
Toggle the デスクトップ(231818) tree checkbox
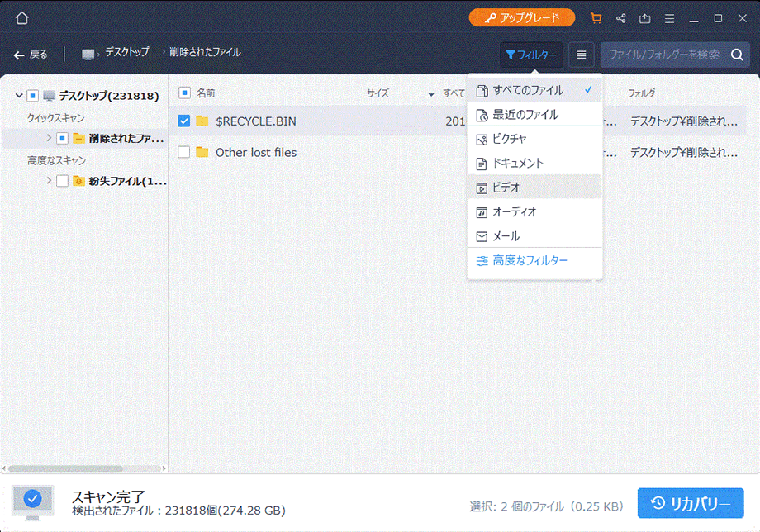(32, 96)
